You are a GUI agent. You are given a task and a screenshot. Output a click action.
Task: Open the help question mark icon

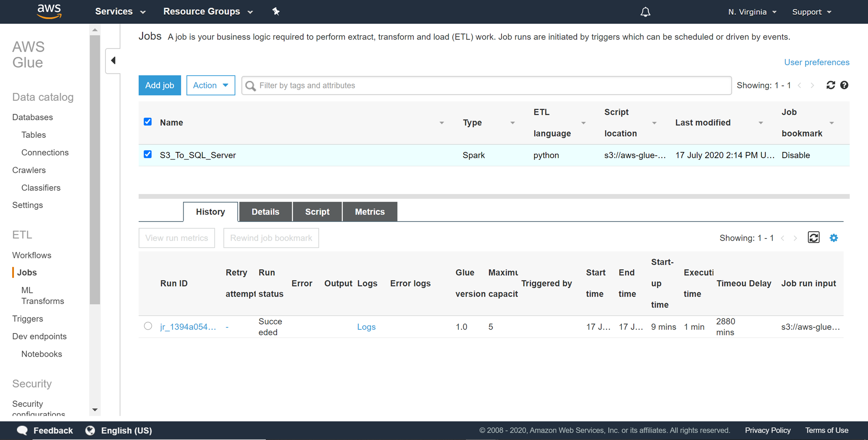click(x=844, y=85)
